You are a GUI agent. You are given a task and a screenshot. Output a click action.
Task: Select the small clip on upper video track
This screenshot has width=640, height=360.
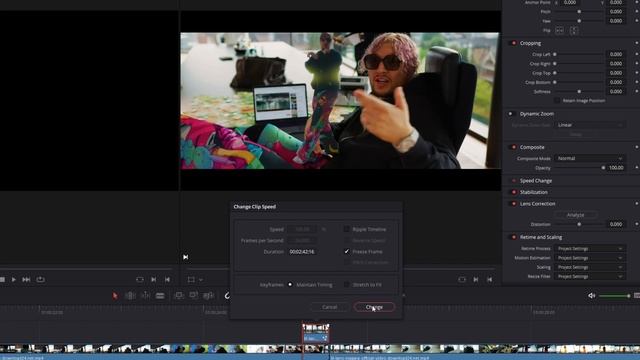click(316, 333)
